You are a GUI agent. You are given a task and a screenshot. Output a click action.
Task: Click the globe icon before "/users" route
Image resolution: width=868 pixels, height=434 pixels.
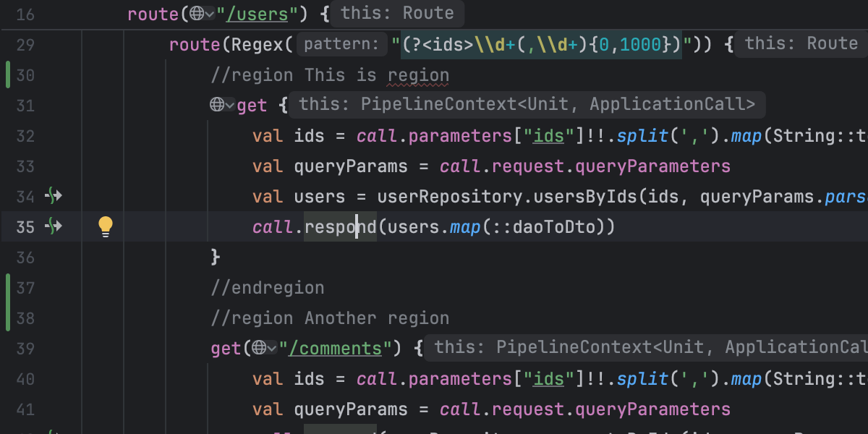[197, 14]
